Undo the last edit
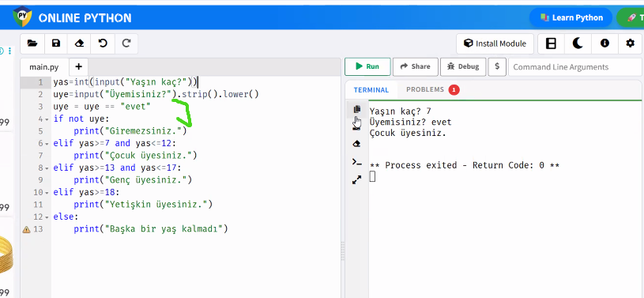Image resolution: width=644 pixels, height=298 pixels. pos(103,43)
